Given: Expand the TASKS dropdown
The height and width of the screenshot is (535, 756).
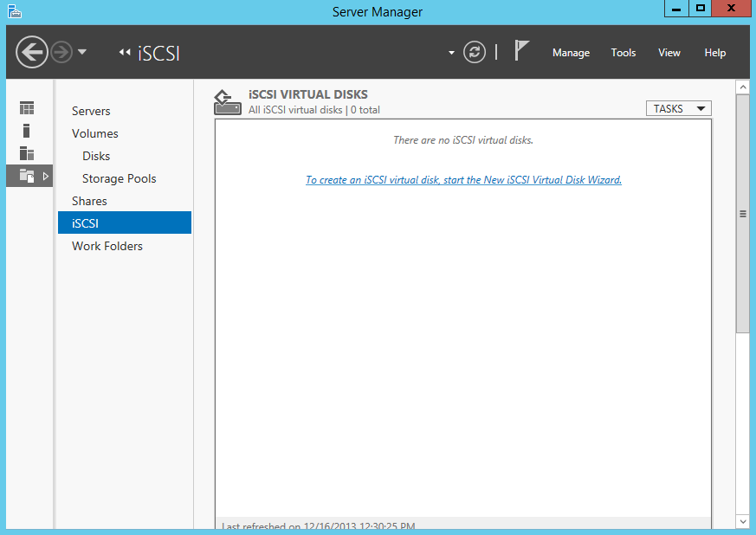Looking at the screenshot, I should click(678, 108).
